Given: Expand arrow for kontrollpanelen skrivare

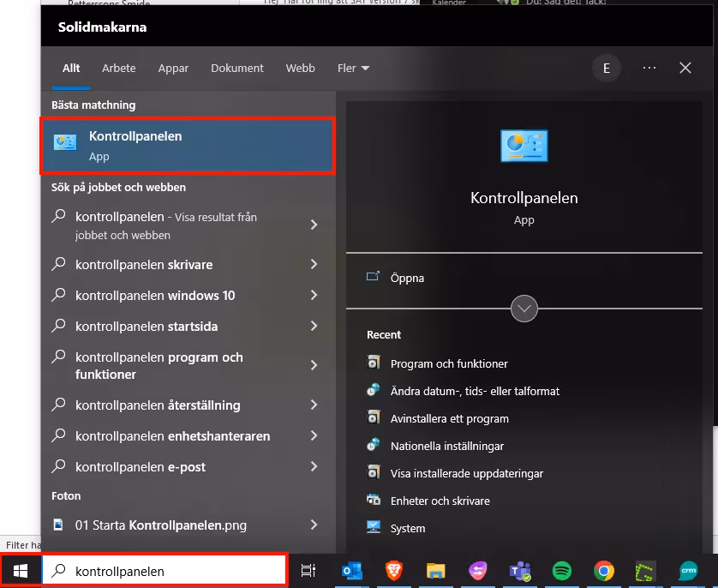Looking at the screenshot, I should (x=314, y=264).
